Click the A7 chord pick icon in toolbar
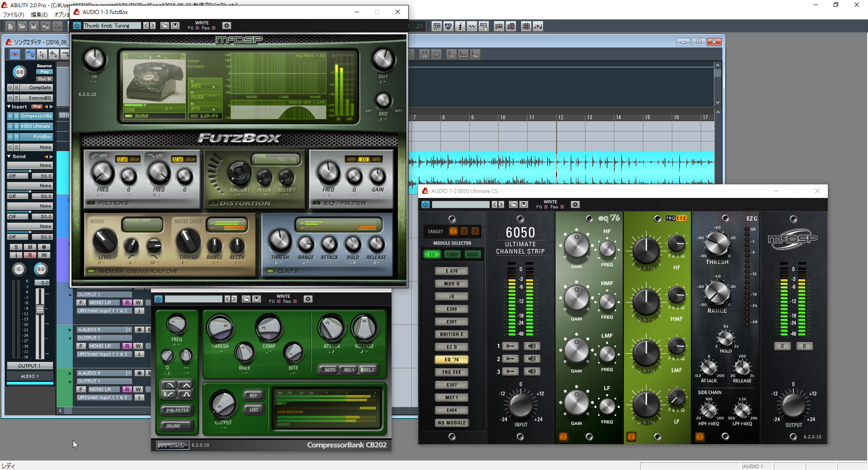Screen dimensions: 868x470 [448, 26]
